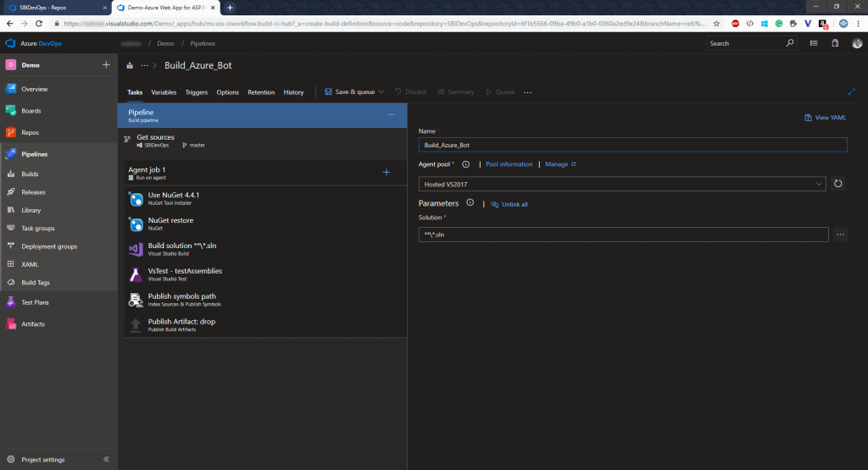This screenshot has height=470, width=868.
Task: Focus the Solution input field
Action: click(x=623, y=235)
